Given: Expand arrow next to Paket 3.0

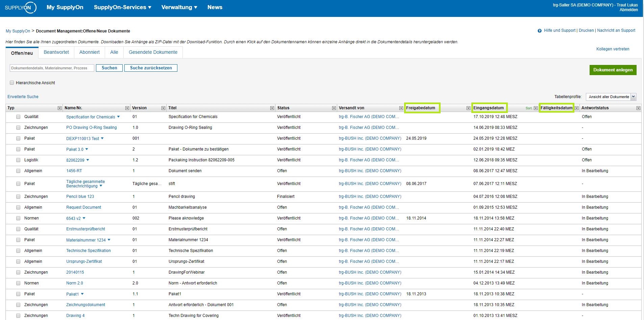Looking at the screenshot, I should pyautogui.click(x=86, y=149).
